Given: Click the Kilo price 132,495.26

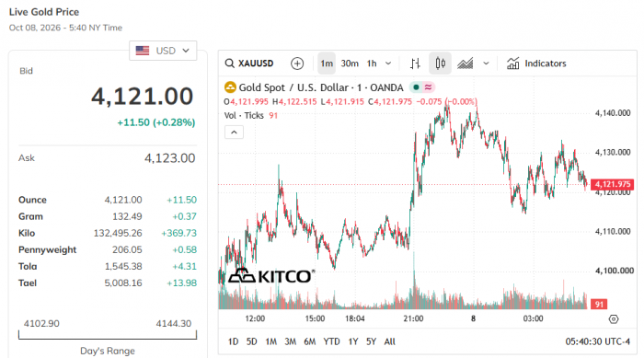Looking at the screenshot, I should pyautogui.click(x=118, y=233).
